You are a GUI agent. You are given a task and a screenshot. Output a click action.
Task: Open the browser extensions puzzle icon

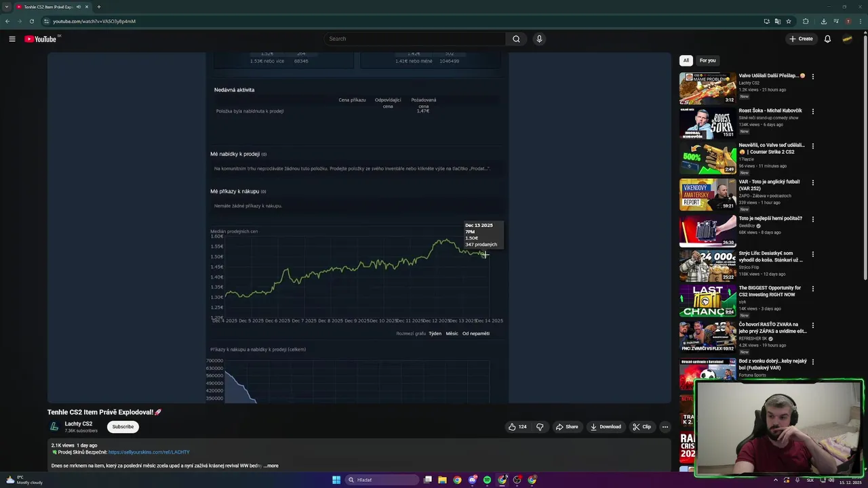tap(806, 21)
